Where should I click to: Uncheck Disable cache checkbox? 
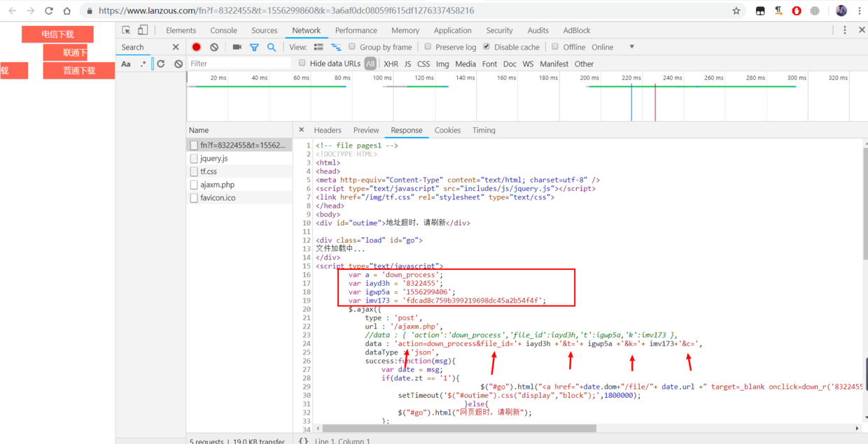point(486,47)
